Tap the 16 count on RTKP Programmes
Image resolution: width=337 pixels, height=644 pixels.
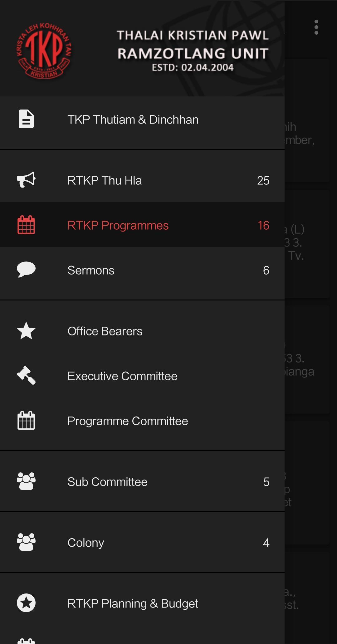click(x=263, y=226)
